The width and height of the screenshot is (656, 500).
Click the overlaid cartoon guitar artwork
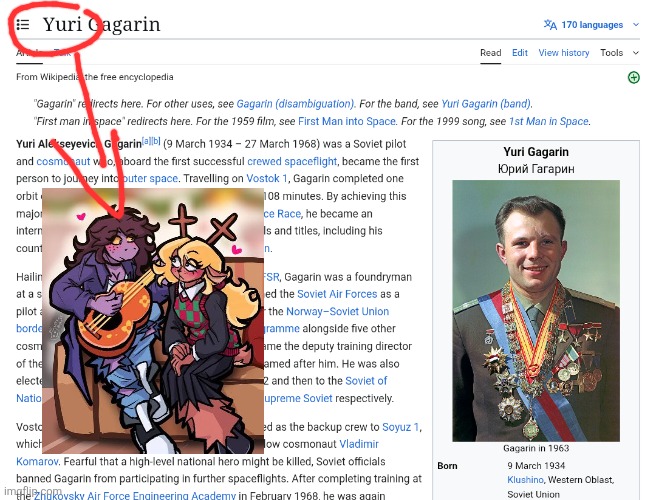[x=153, y=321]
